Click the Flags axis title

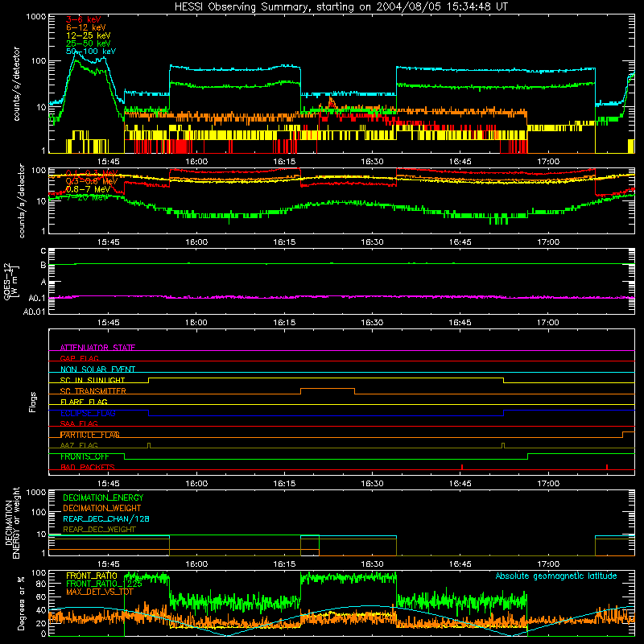(x=33, y=402)
